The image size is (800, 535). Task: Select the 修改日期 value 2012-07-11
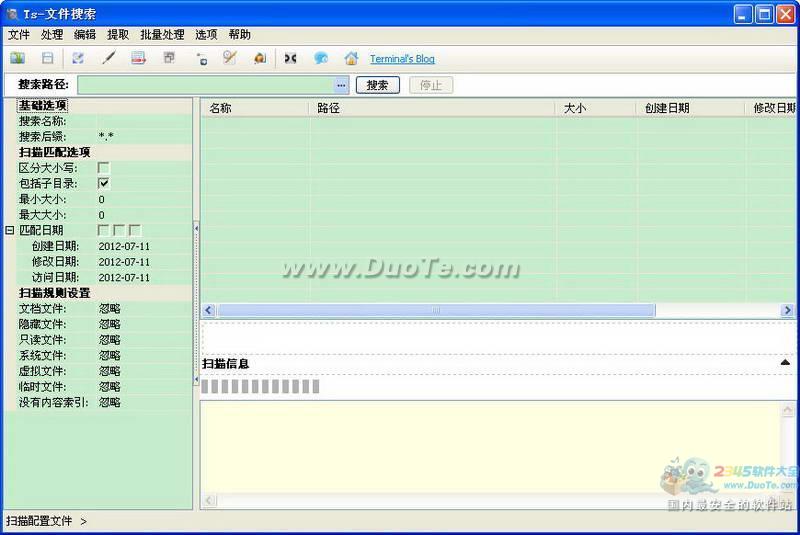(x=124, y=262)
